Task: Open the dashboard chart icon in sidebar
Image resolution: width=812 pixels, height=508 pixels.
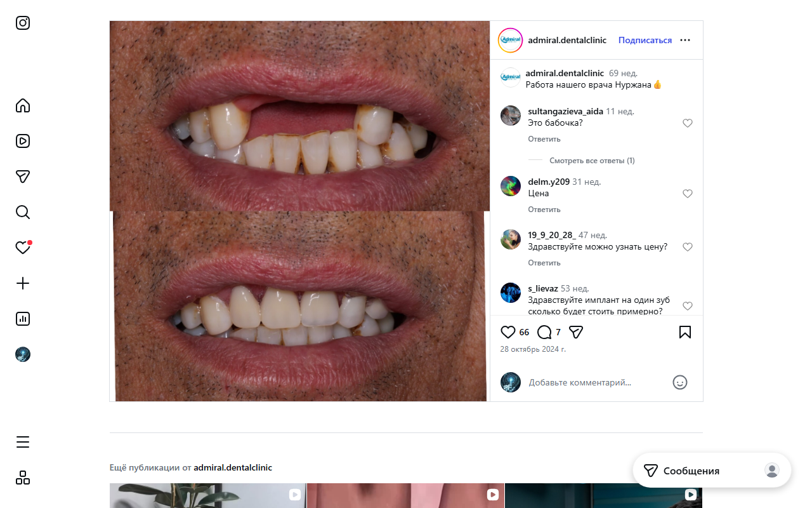Action: point(23,319)
